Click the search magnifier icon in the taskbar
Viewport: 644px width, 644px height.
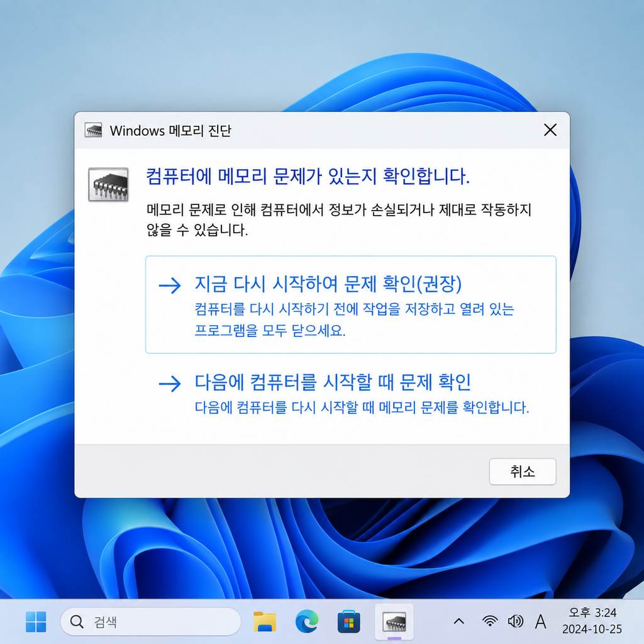click(77, 622)
